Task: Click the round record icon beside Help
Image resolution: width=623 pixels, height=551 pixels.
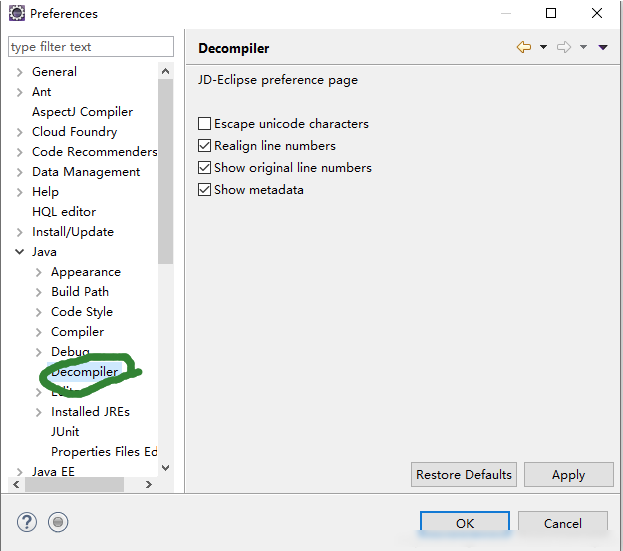Action: tap(58, 522)
